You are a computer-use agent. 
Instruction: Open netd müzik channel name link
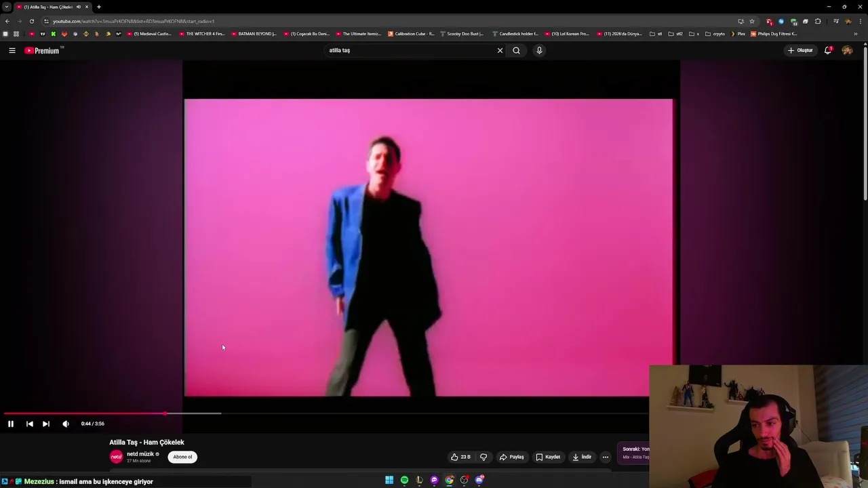click(x=140, y=454)
